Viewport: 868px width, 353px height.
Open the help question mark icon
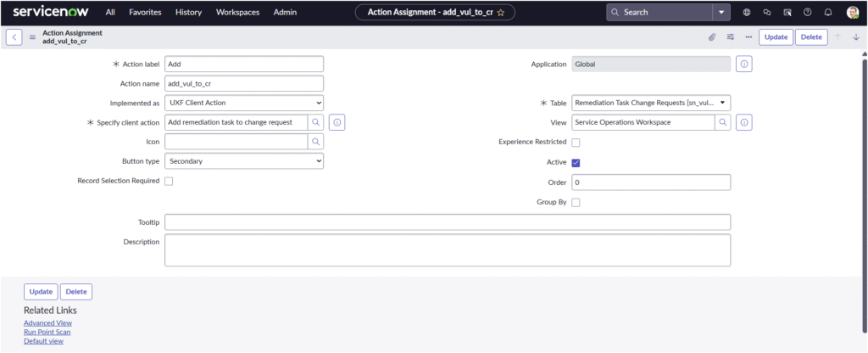(808, 13)
